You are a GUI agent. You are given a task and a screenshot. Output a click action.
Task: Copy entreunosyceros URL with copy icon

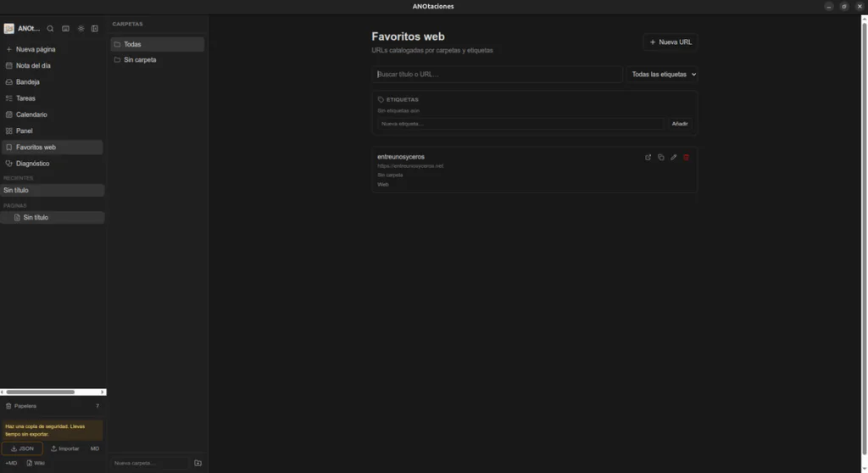pos(661,158)
